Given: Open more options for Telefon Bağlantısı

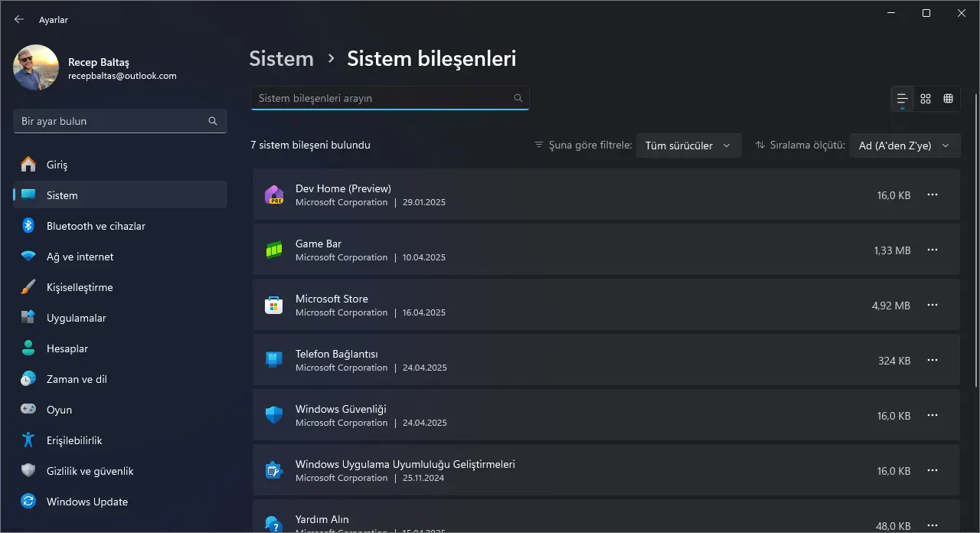Looking at the screenshot, I should tap(933, 360).
